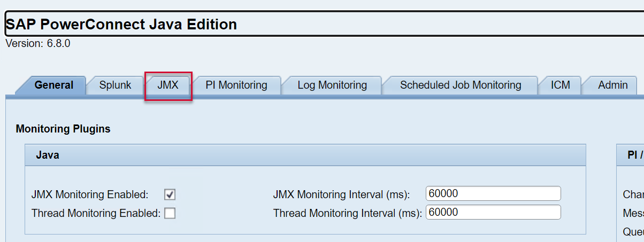Go to the PI Monitoring tab

(x=236, y=85)
